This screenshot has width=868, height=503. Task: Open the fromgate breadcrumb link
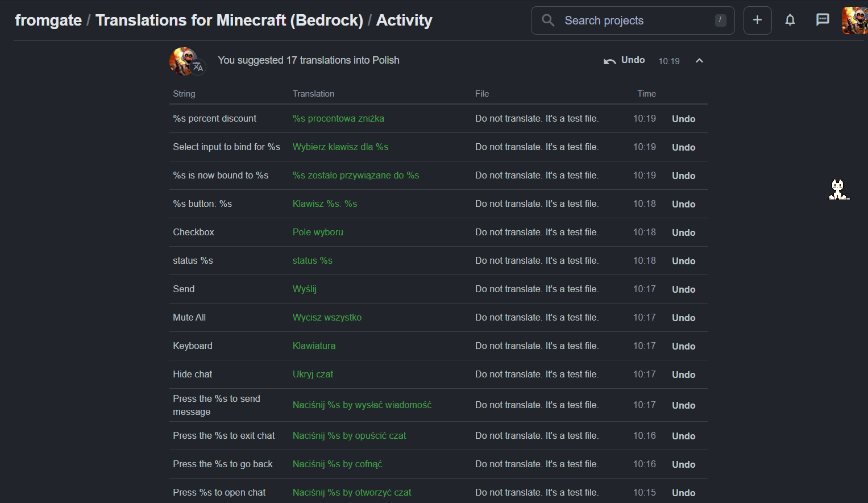[48, 20]
